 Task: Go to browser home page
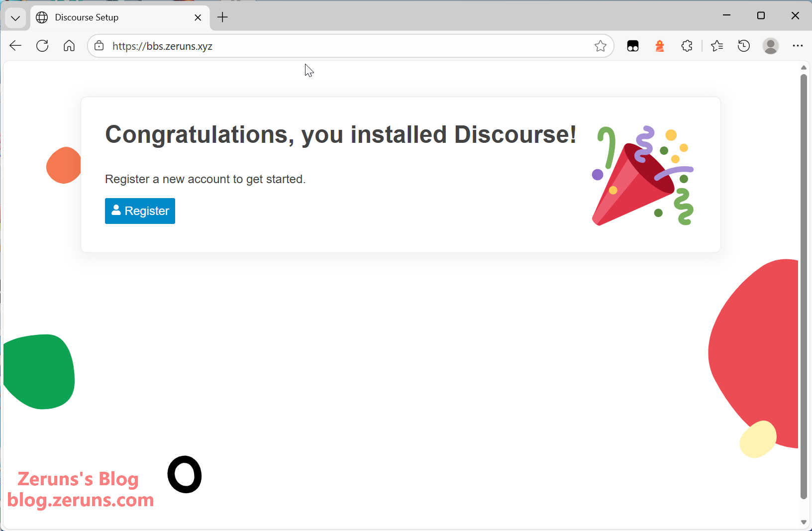69,46
